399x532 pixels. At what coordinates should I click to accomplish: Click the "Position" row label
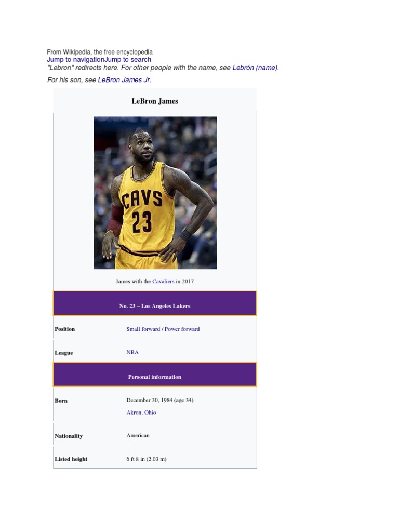(x=65, y=329)
